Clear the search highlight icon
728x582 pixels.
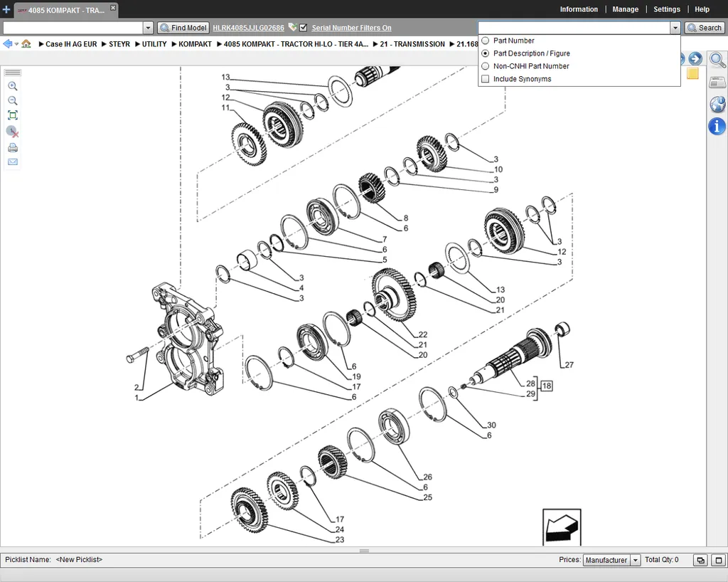(13, 132)
